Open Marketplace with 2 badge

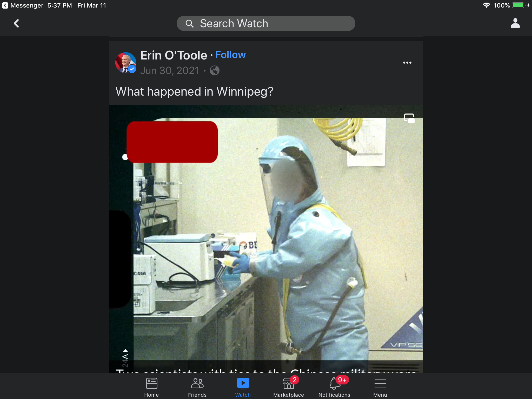point(288,387)
